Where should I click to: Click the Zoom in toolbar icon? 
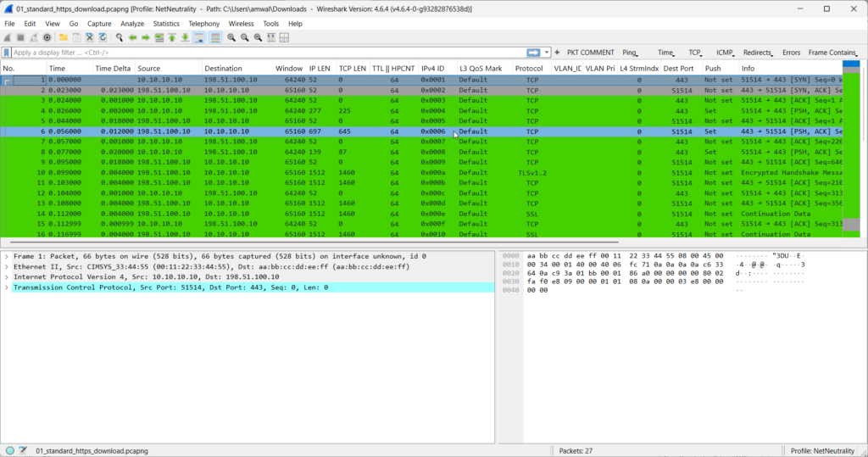(x=231, y=37)
